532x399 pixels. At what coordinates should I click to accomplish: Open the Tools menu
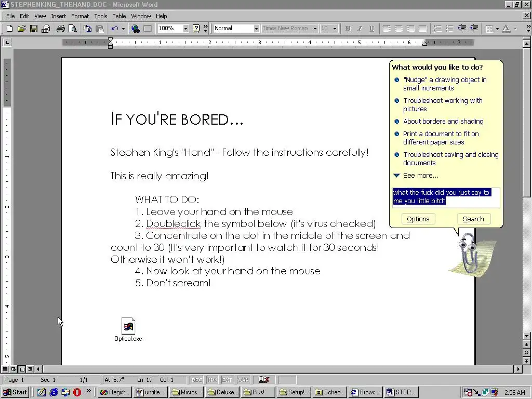100,16
